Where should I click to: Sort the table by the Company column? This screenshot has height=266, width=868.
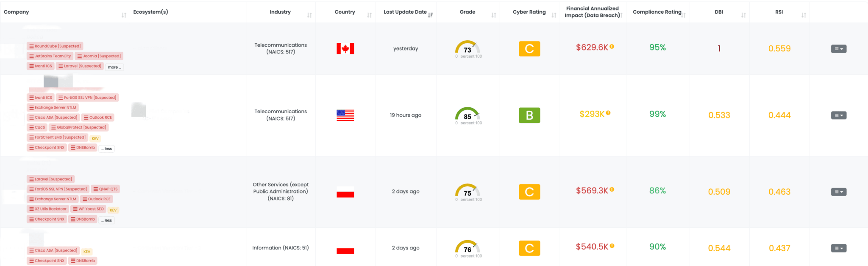(124, 14)
